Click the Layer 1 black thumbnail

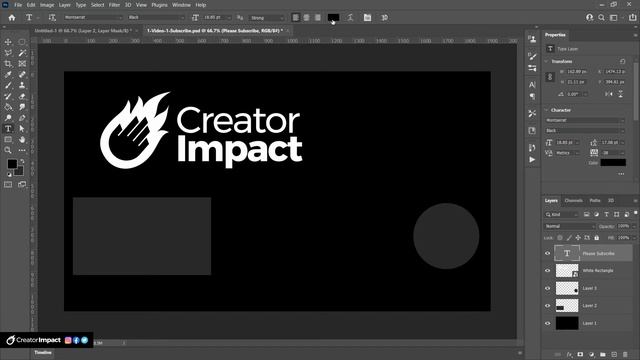click(x=567, y=323)
